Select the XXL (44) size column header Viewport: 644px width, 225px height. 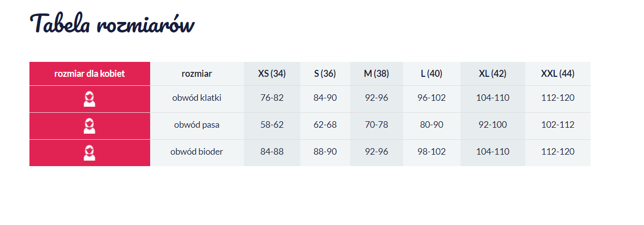point(558,74)
